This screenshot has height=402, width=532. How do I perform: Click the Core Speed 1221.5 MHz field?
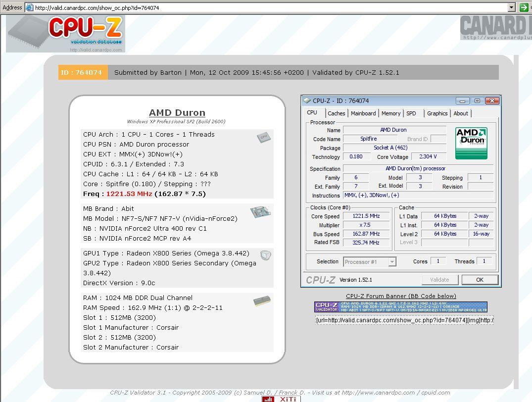pos(366,216)
